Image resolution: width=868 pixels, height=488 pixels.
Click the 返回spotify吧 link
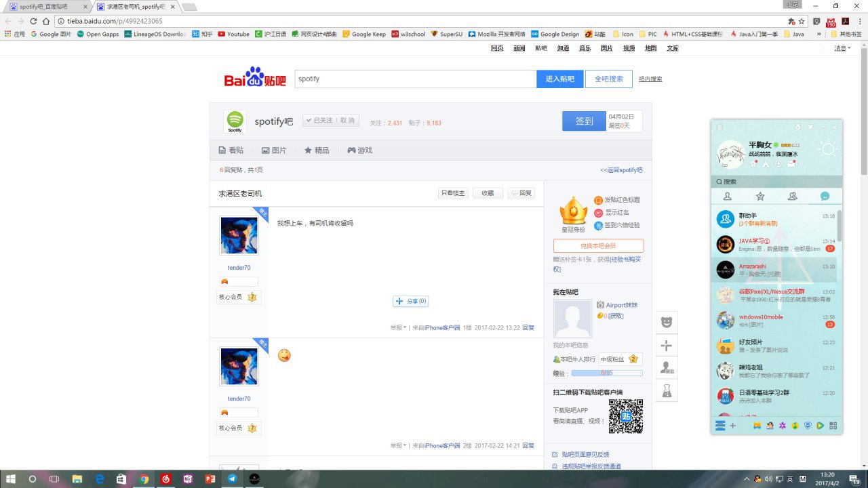621,170
